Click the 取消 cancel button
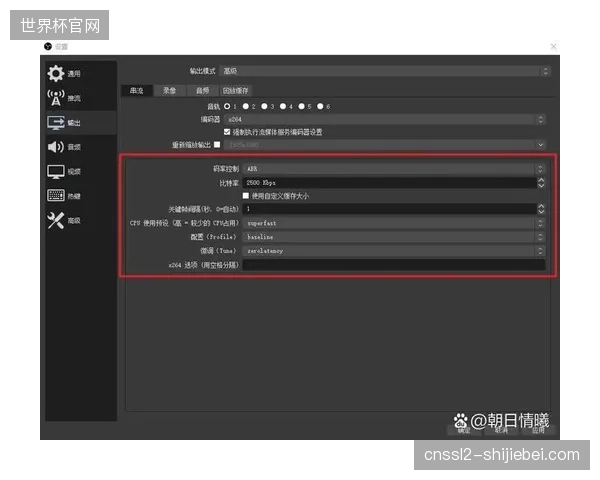This screenshot has width=600, height=480. click(501, 431)
